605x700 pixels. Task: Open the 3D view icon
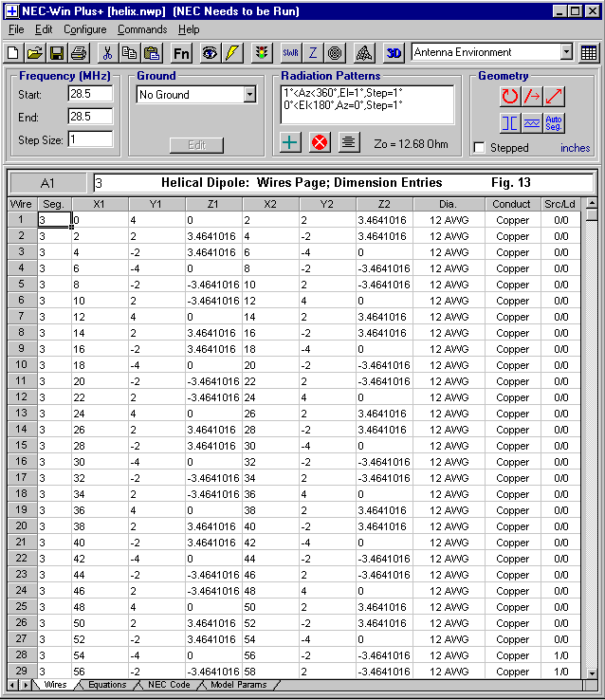394,53
